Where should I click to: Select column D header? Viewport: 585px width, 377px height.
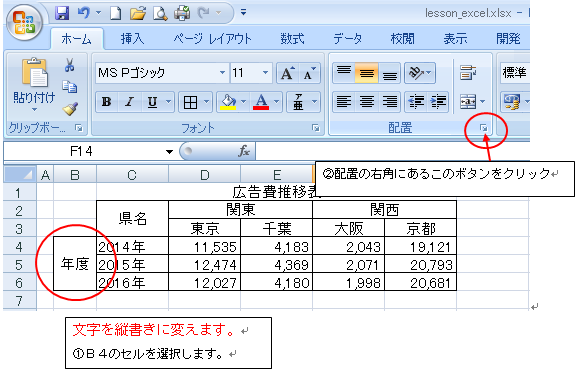[x=204, y=175]
